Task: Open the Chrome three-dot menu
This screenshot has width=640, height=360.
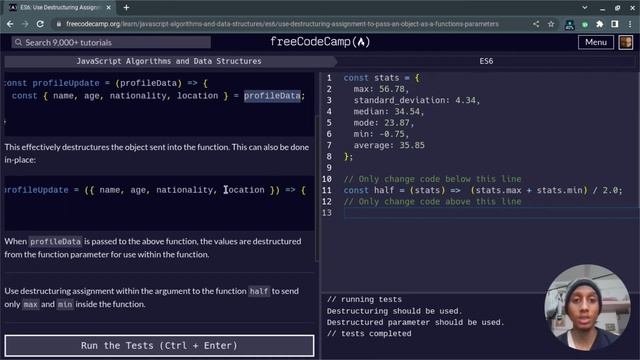Action: click(x=630, y=24)
